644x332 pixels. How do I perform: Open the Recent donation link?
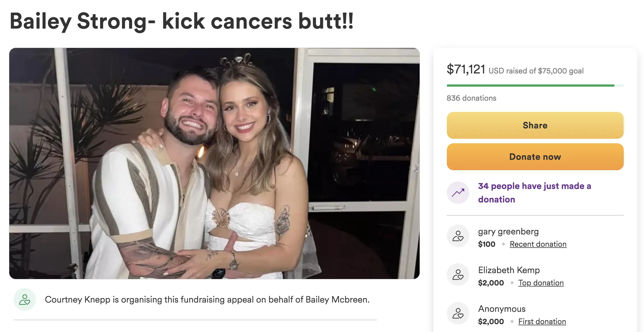tap(538, 244)
